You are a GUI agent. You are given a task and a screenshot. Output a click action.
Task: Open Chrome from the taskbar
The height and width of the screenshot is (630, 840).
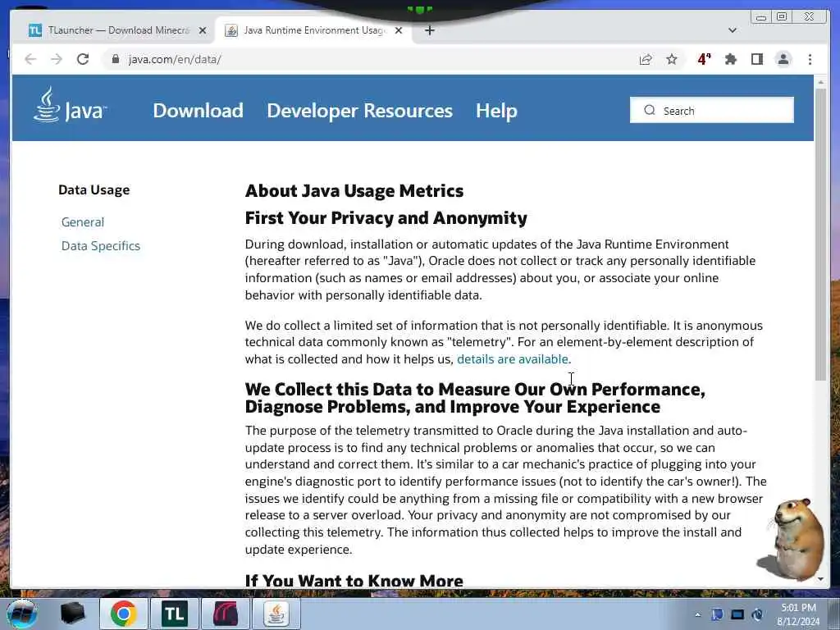pyautogui.click(x=124, y=614)
